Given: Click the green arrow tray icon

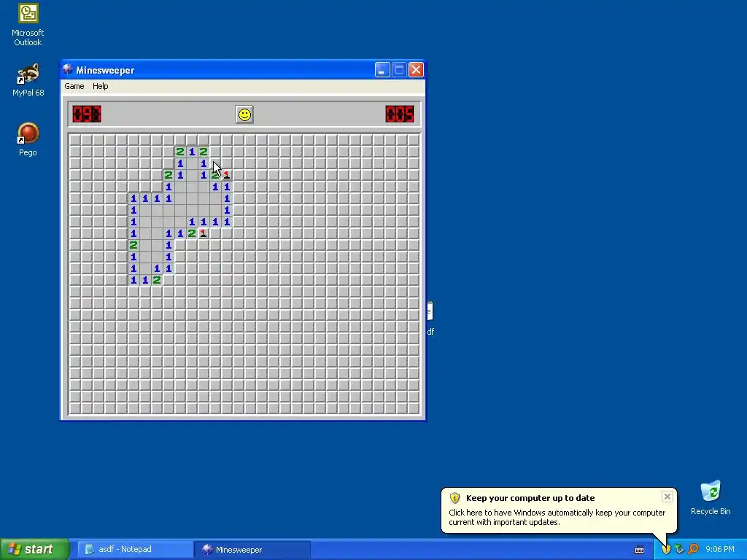Looking at the screenshot, I should tap(679, 550).
